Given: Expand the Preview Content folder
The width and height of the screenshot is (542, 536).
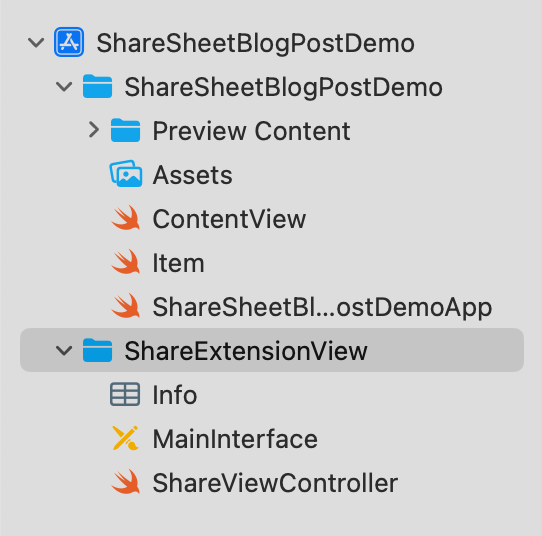Looking at the screenshot, I should tap(94, 130).
